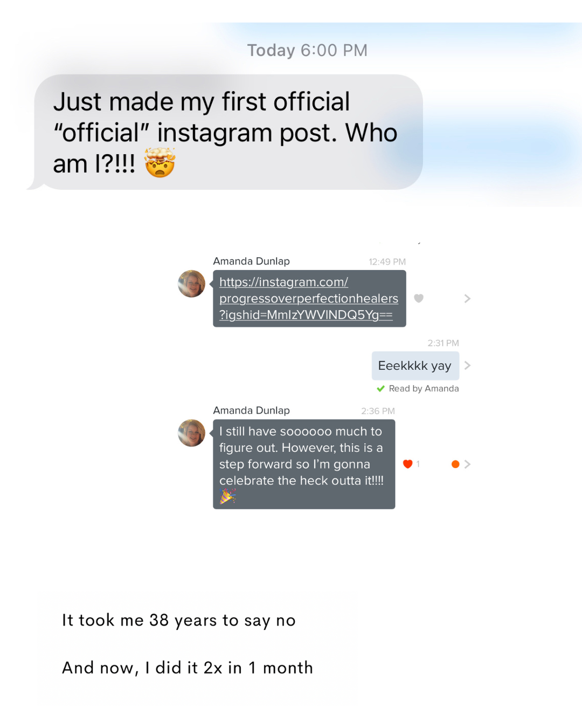Select "Just made my first official" message bubble
The image size is (582, 728).
[226, 132]
